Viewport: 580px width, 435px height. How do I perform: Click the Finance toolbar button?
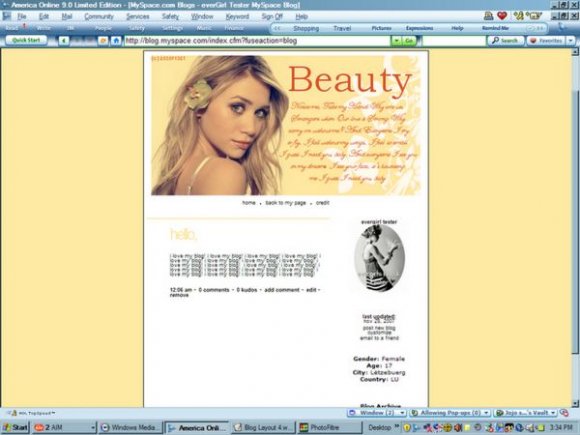pos(234,28)
